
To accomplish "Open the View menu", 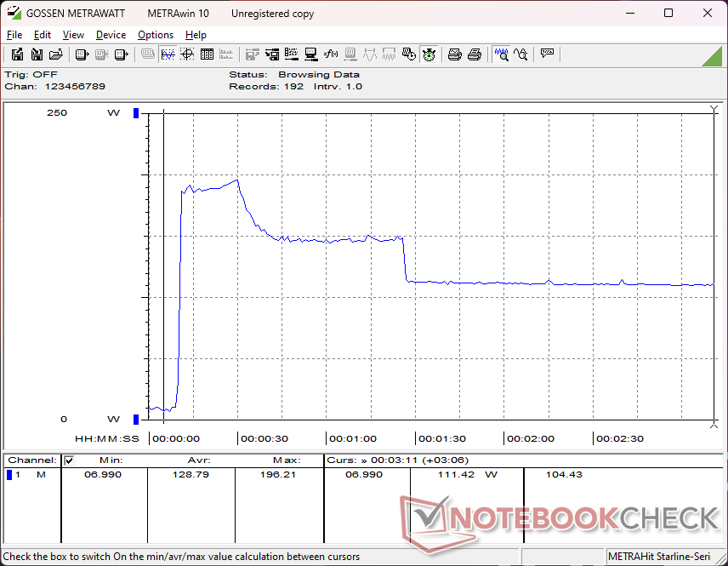I will [73, 35].
